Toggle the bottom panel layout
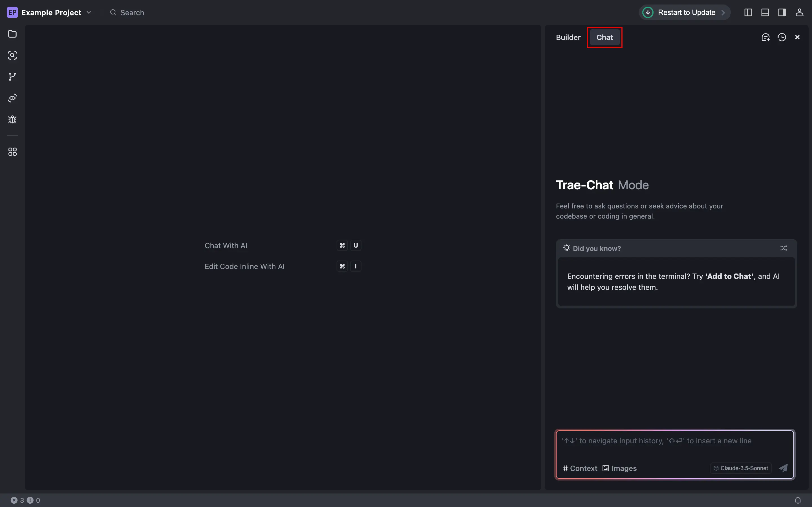 [765, 12]
